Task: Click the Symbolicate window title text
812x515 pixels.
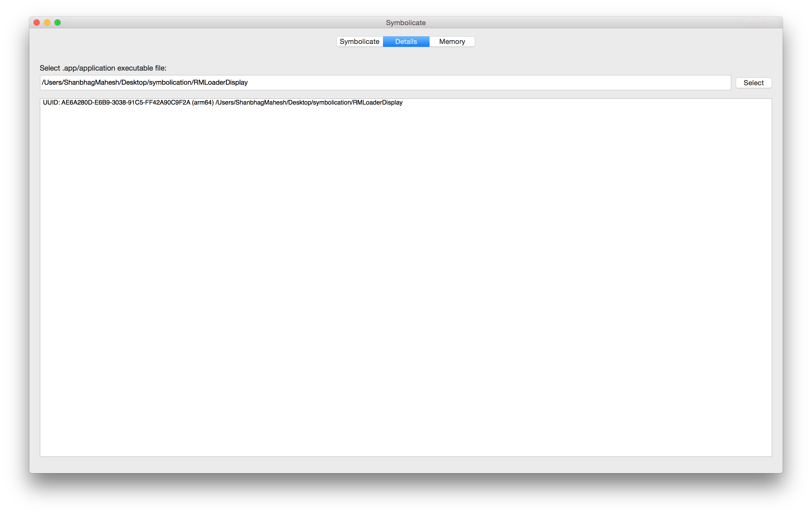Action: tap(406, 22)
